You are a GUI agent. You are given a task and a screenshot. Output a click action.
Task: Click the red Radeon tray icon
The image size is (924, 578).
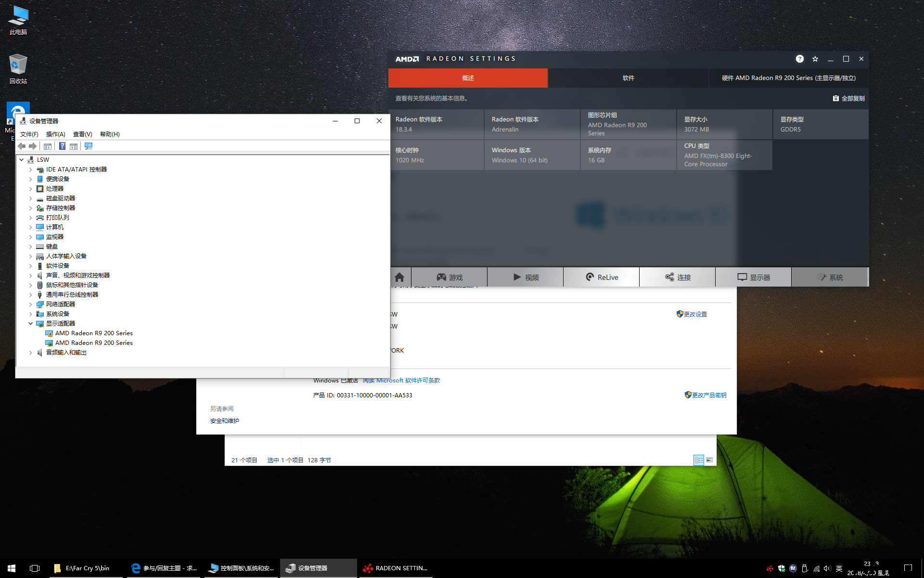(x=770, y=568)
